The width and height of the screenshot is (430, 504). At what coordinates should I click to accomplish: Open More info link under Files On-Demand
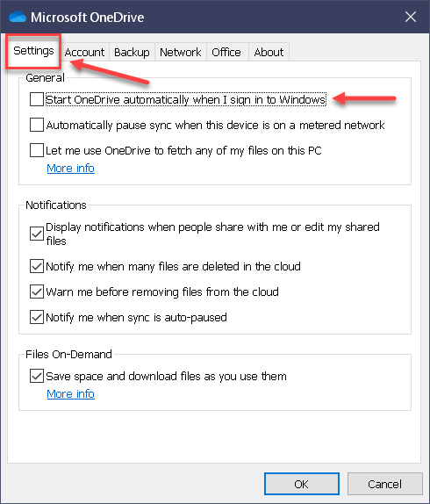71,393
